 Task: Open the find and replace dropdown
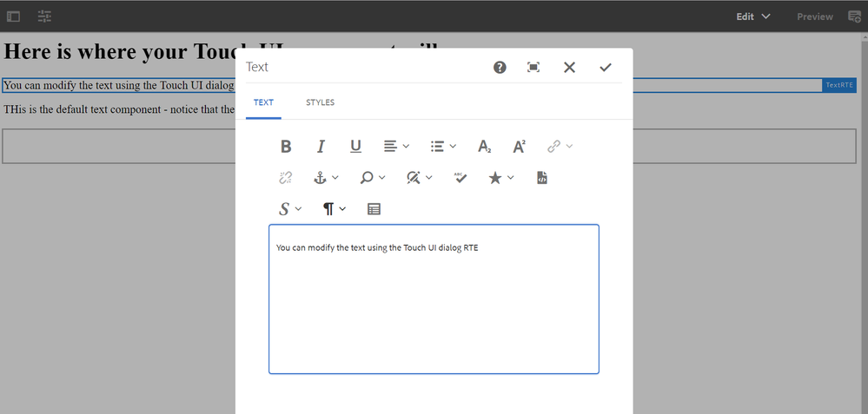click(419, 178)
